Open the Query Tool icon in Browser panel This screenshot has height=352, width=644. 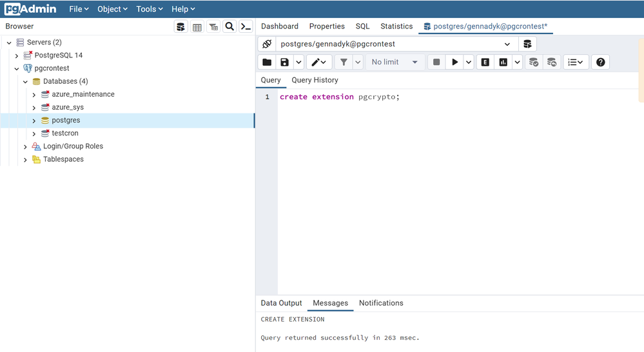(x=181, y=26)
